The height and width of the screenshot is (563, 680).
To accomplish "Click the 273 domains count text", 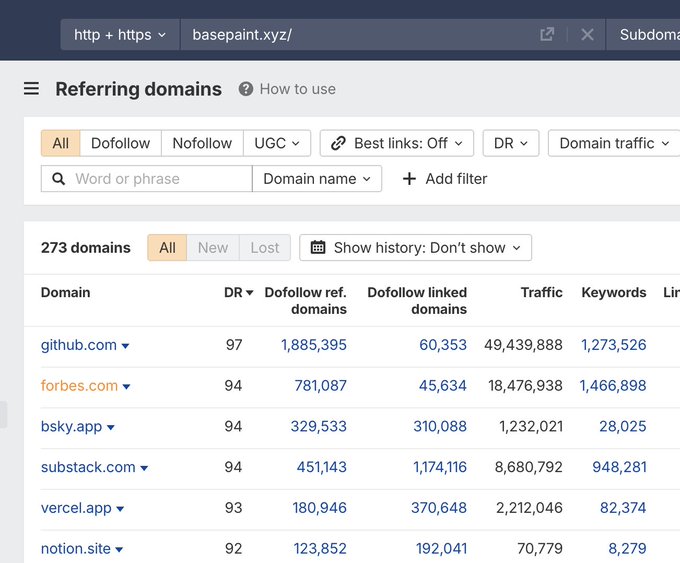I will [x=86, y=248].
